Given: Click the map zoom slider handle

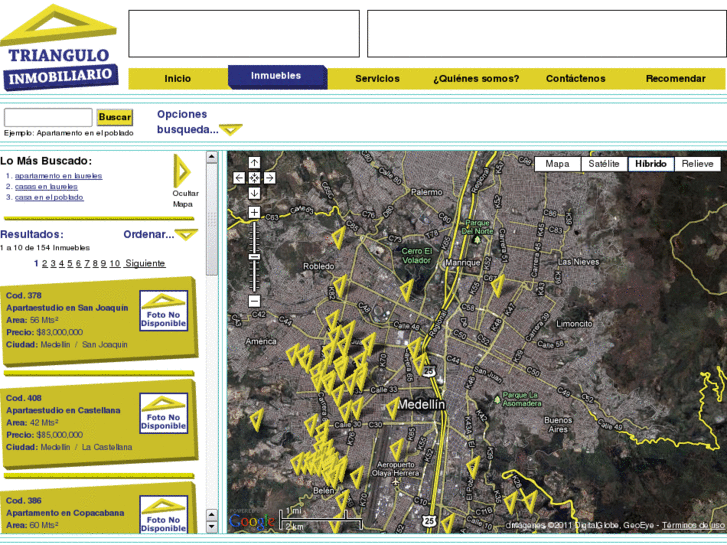Looking at the screenshot, I should (254, 256).
